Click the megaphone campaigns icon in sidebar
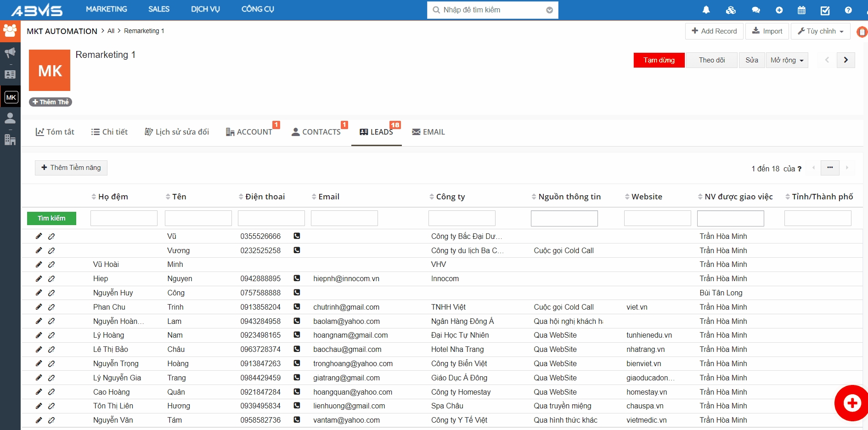The image size is (868, 430). pos(10,53)
